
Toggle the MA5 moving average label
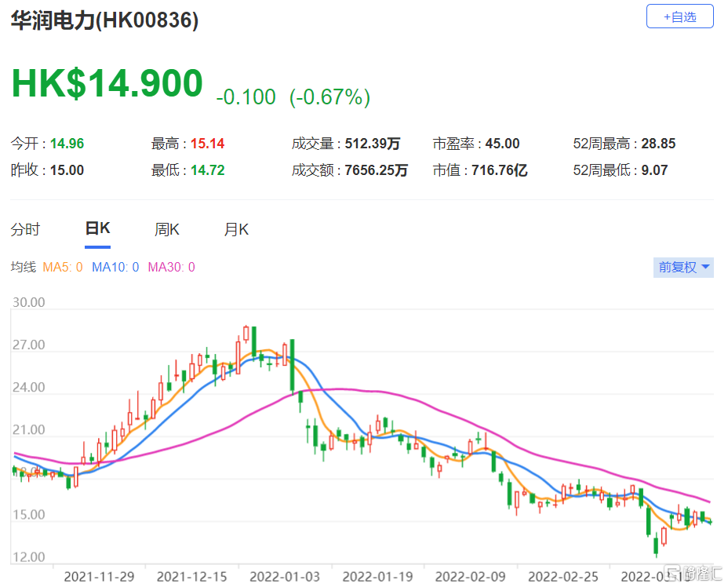tap(62, 268)
